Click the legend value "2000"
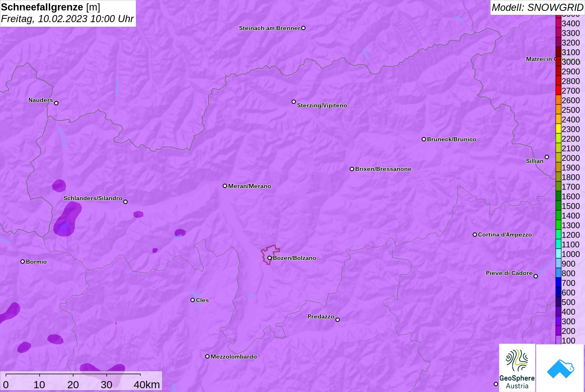Screen dimensions: 585x392 coord(571,158)
